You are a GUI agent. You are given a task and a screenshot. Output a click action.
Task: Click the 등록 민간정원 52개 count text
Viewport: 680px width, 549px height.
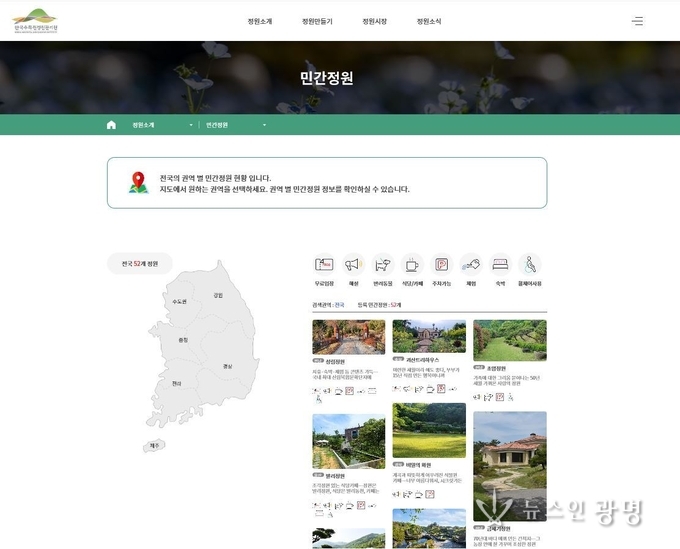(379, 305)
